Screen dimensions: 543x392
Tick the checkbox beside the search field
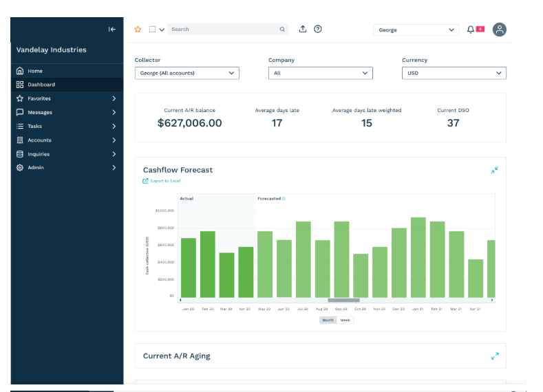[x=152, y=30]
